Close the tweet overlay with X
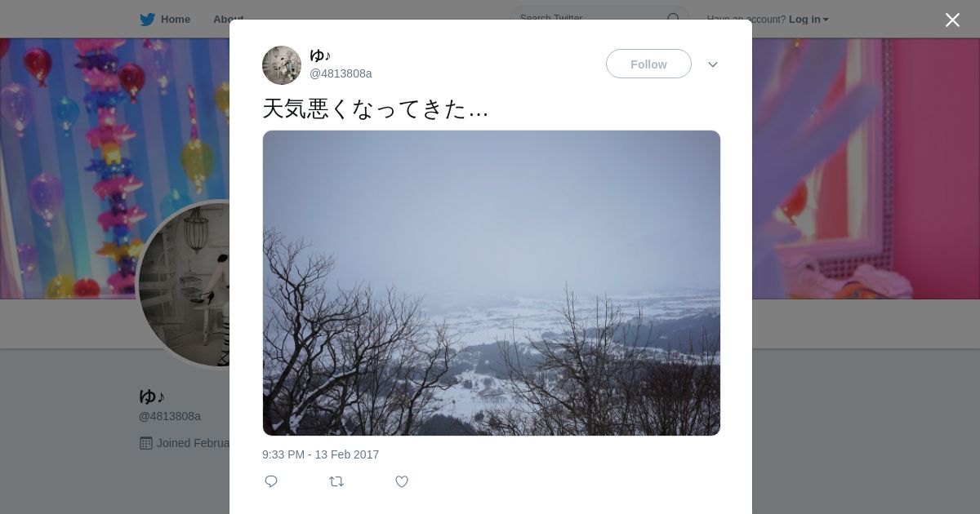The height and width of the screenshot is (514, 980). pos(952,20)
